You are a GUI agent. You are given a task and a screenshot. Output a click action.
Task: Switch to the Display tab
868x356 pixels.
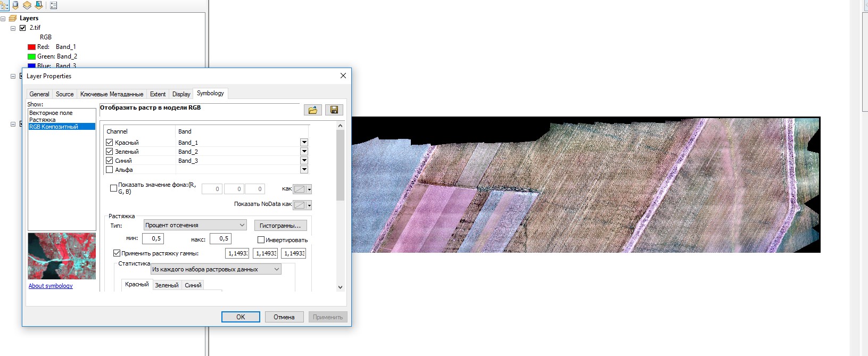[x=181, y=94]
